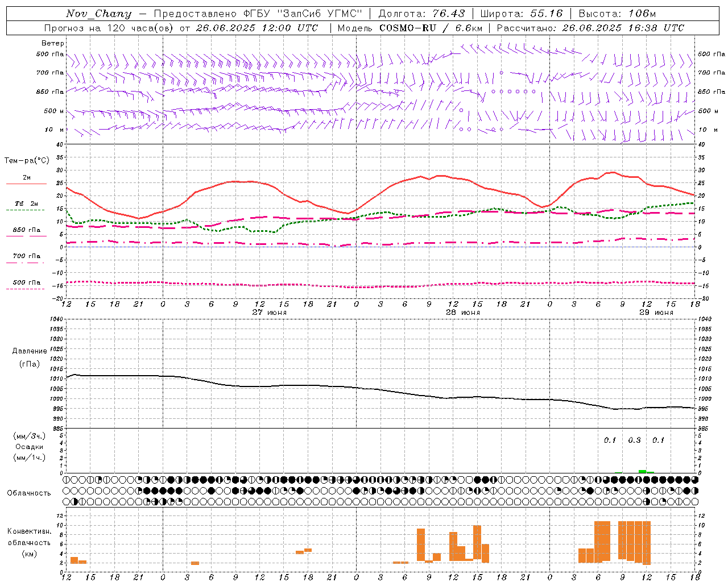Click the forecast start time 26.06.2025 12:00 UTC
Viewport: 728px width, 582px height.
pos(257,28)
